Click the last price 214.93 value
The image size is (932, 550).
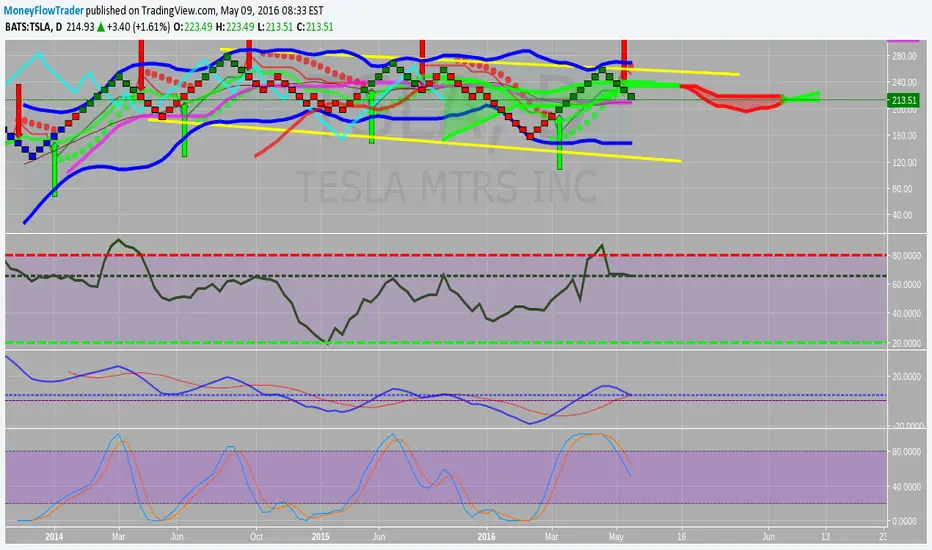[x=80, y=27]
